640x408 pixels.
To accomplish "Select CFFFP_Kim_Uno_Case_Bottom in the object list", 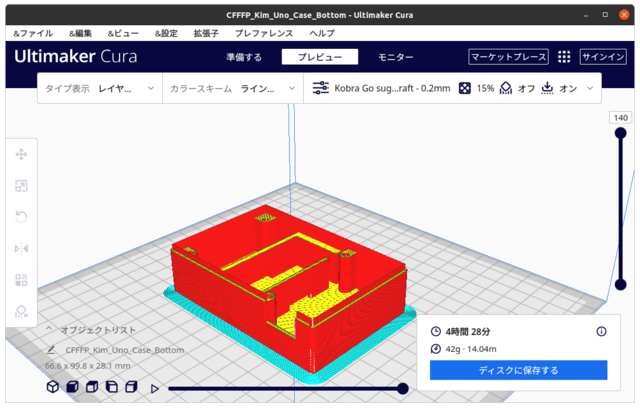I will [x=124, y=350].
